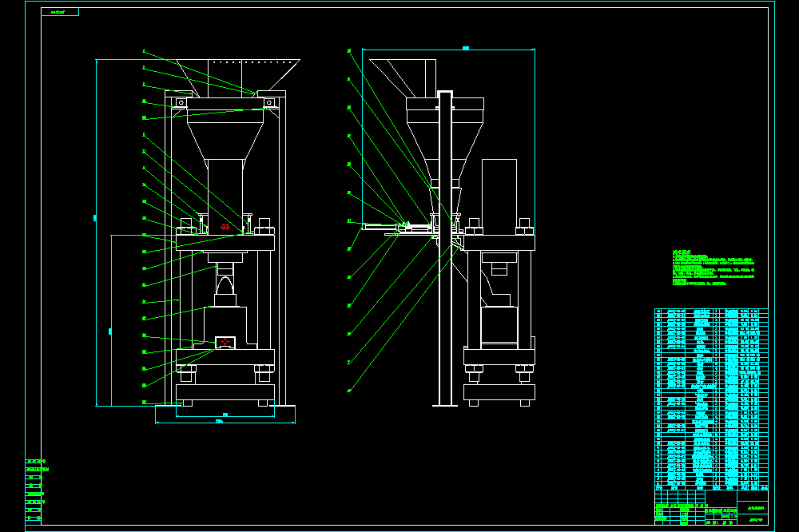
Task: Select the drawing number box at top-left corner
Action: coord(60,12)
